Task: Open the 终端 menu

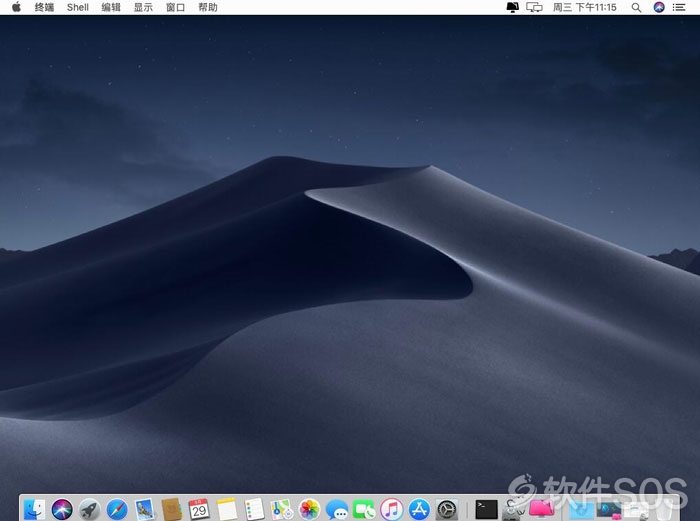Action: pyautogui.click(x=44, y=7)
